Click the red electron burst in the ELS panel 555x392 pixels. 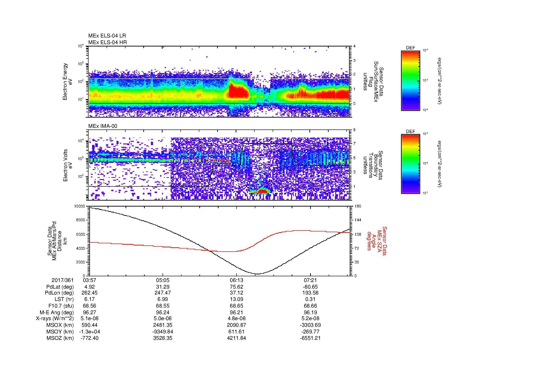point(238,91)
